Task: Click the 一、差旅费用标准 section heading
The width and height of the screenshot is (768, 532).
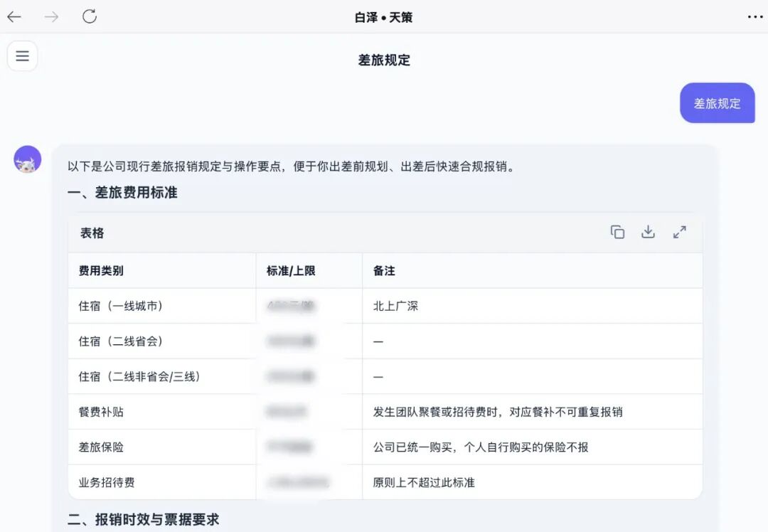Action: click(x=122, y=193)
